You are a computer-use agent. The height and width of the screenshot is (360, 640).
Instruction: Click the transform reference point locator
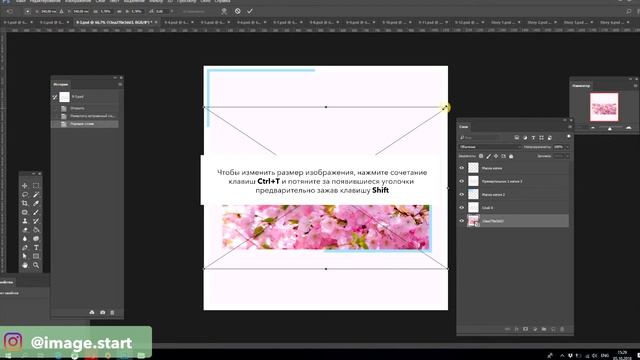[28, 11]
